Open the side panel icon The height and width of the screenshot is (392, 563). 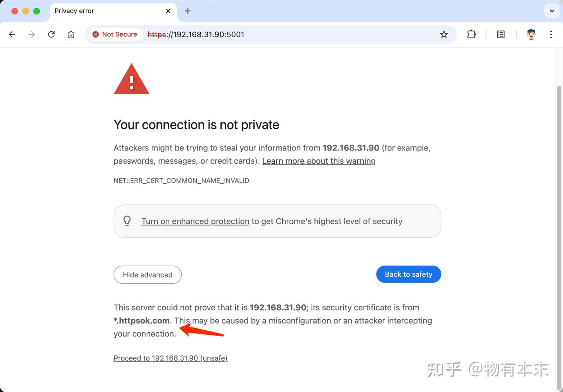tap(500, 34)
